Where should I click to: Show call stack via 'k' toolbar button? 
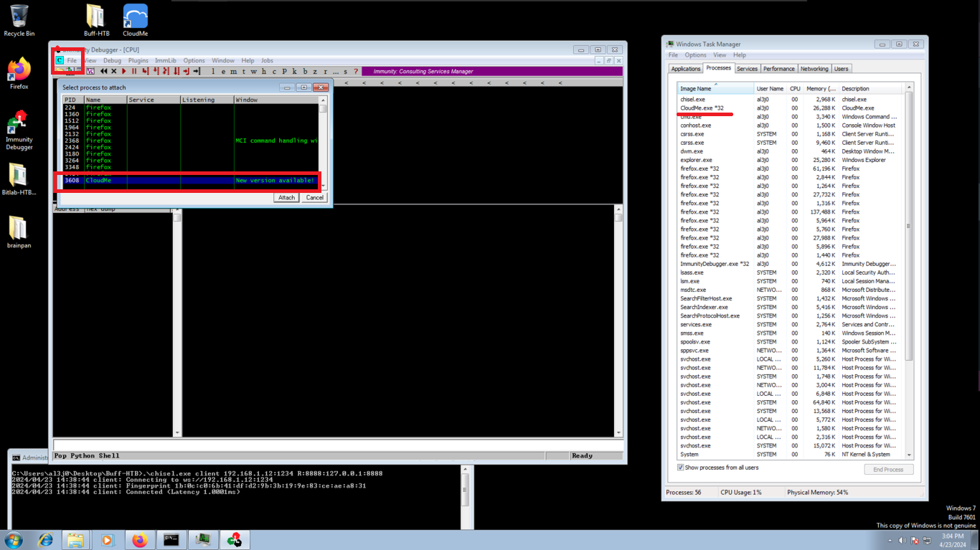point(294,71)
